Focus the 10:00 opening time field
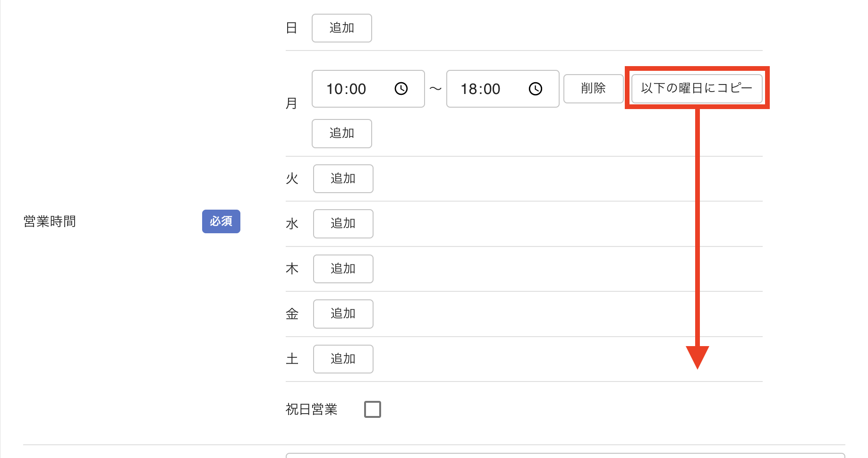 (x=352, y=89)
